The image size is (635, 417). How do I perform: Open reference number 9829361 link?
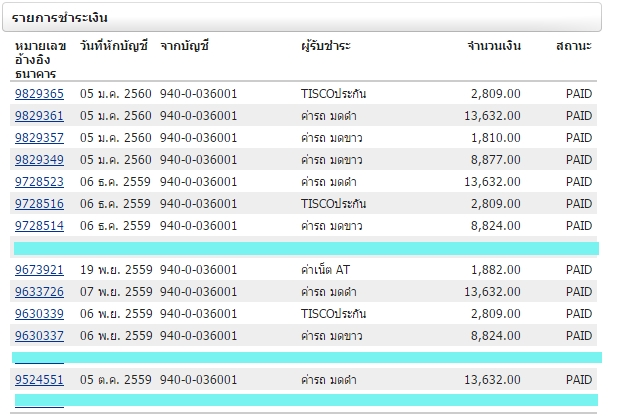click(x=39, y=116)
